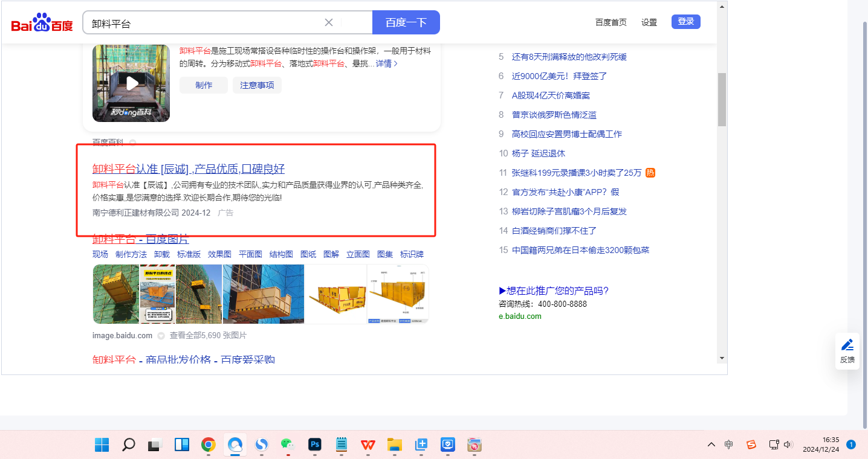The image size is (868, 459).
Task: Open the 卸料平台认准[辰诚] ad result title
Action: tap(189, 169)
